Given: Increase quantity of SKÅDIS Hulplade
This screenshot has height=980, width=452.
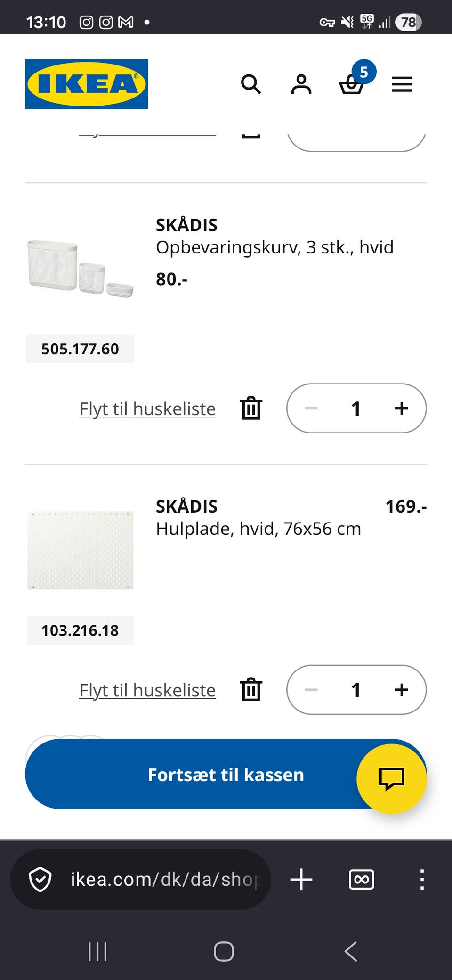Looking at the screenshot, I should click(x=402, y=690).
